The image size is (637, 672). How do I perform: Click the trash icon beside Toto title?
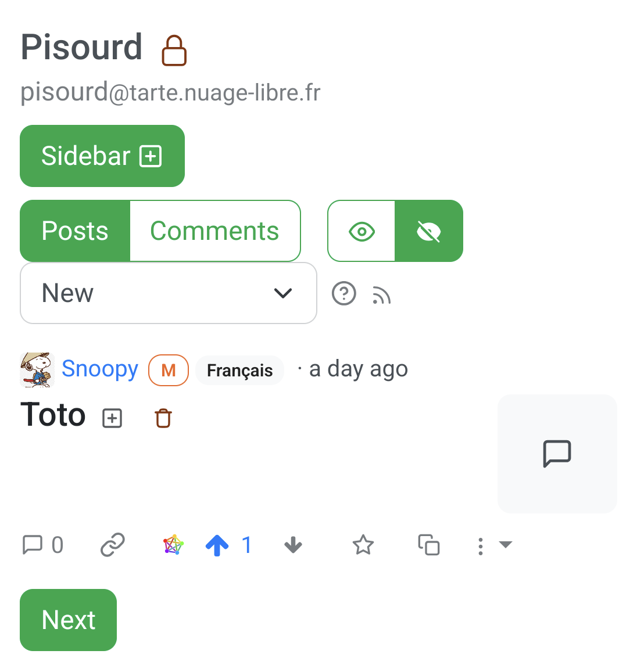tap(163, 418)
